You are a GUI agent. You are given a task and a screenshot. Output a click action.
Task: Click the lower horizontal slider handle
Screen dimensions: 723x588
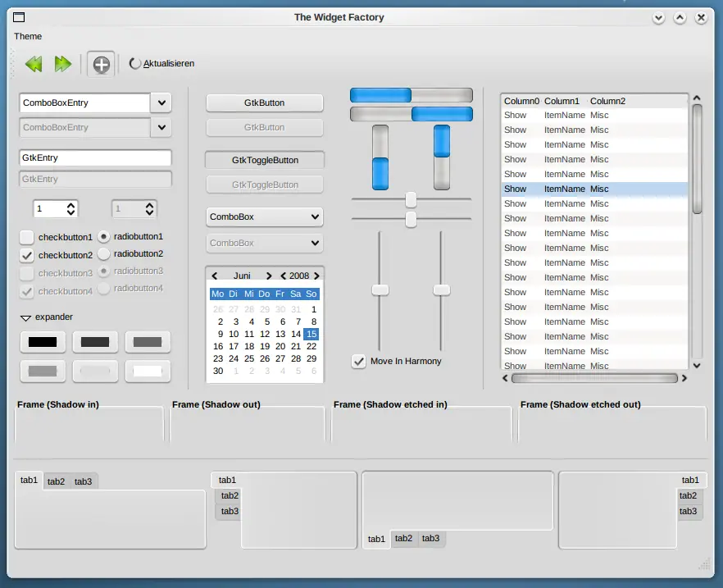tap(411, 220)
